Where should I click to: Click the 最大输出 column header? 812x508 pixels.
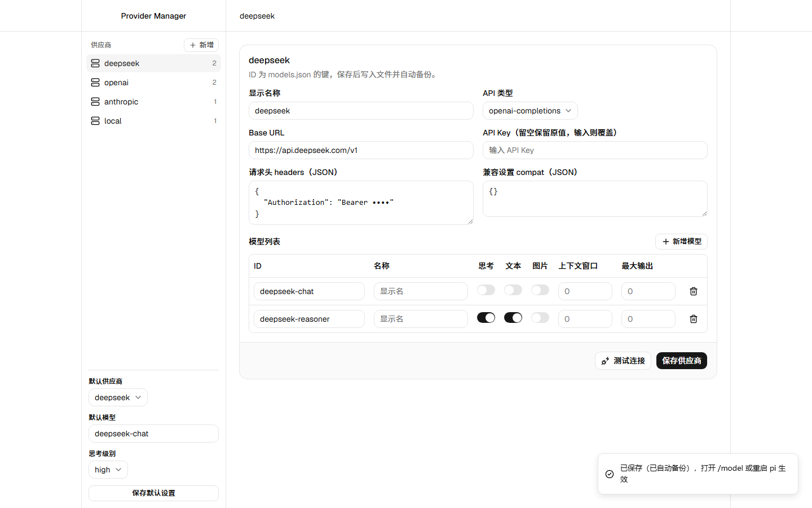pyautogui.click(x=637, y=266)
